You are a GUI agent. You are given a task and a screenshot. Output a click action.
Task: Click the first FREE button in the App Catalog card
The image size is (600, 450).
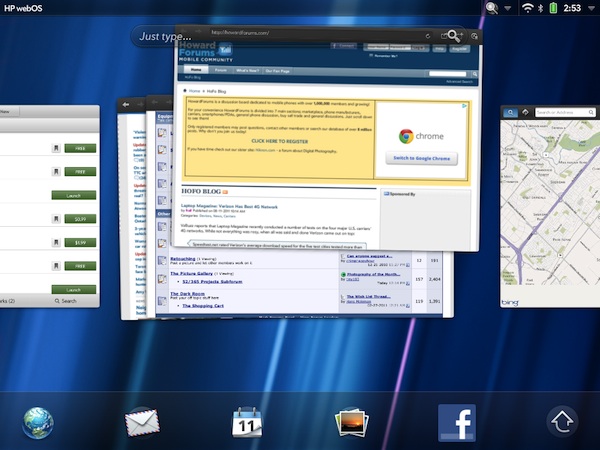click(x=80, y=148)
